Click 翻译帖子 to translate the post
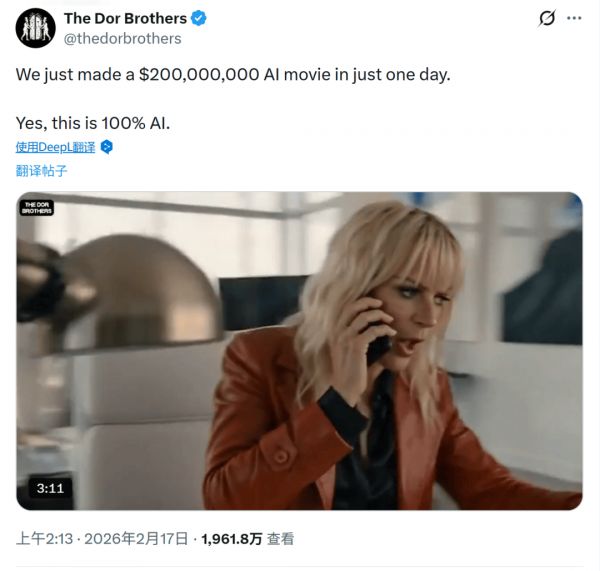 coord(41,171)
